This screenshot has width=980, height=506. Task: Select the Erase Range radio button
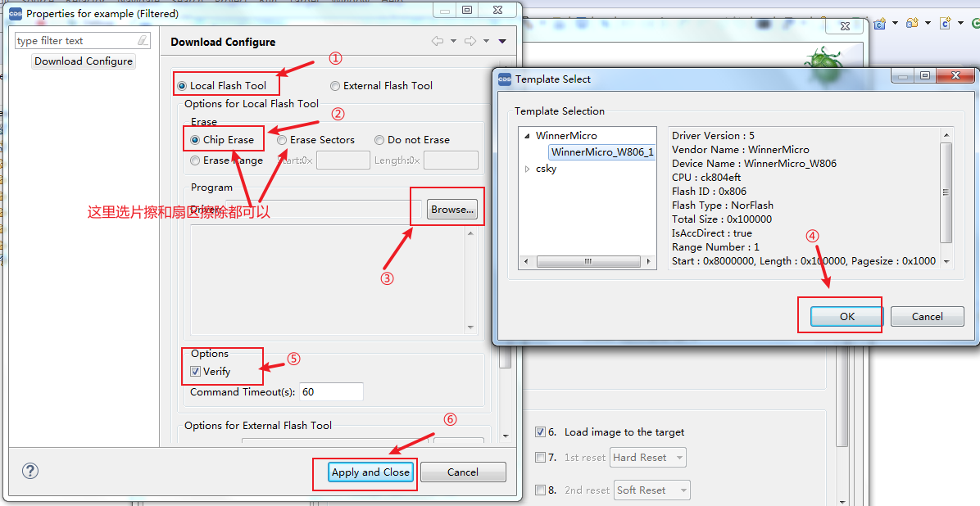[195, 160]
